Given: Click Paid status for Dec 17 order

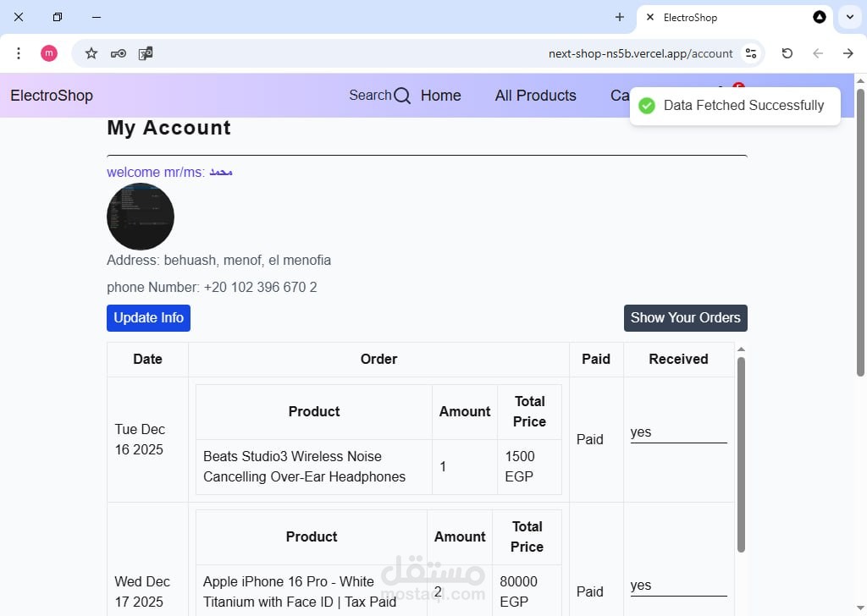Looking at the screenshot, I should 589,592.
